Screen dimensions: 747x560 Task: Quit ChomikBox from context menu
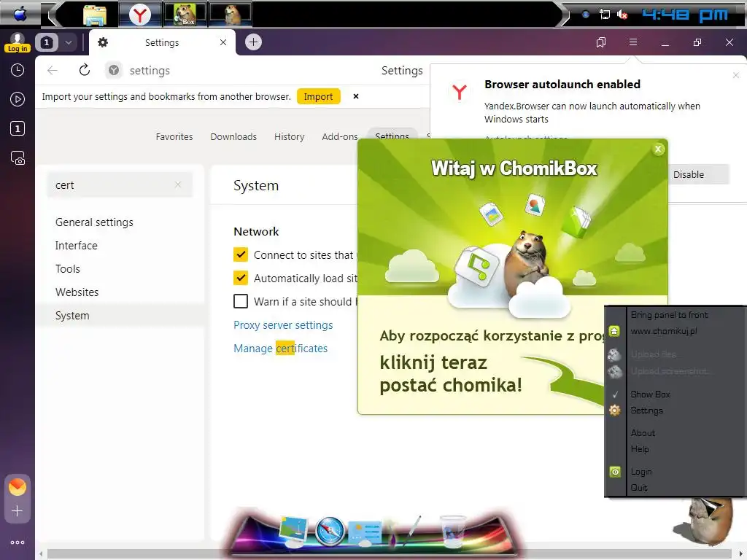pos(639,487)
